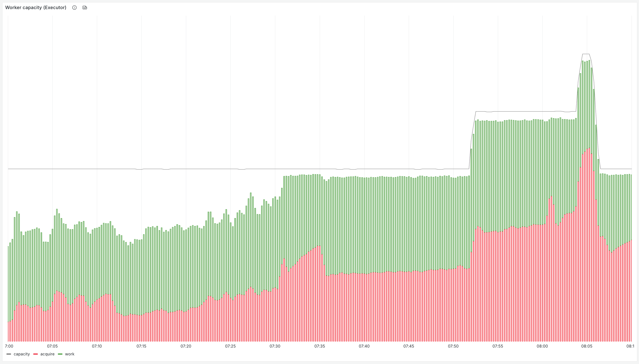Toggle the capacity series in legend
Screen dimensions: 639x364
(22, 354)
